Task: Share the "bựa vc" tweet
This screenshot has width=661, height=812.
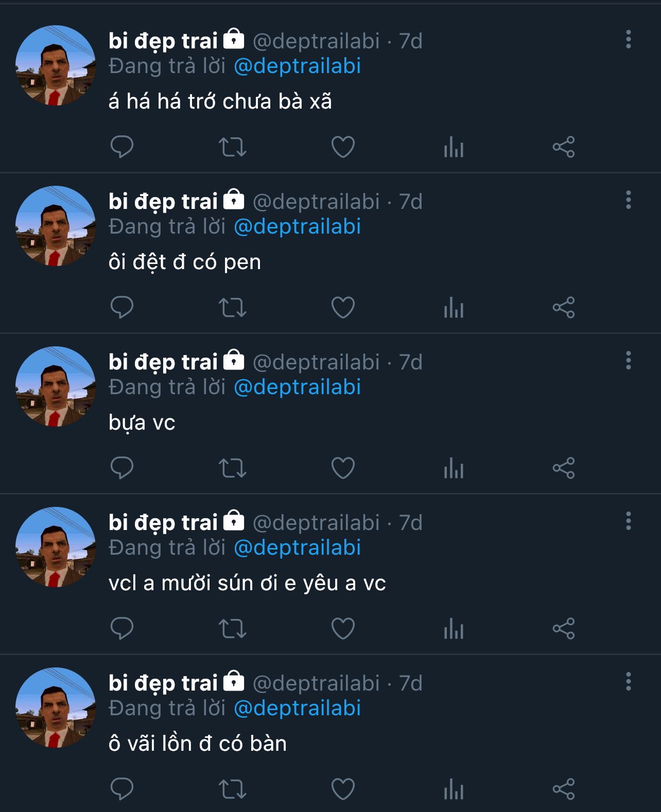Action: (564, 468)
